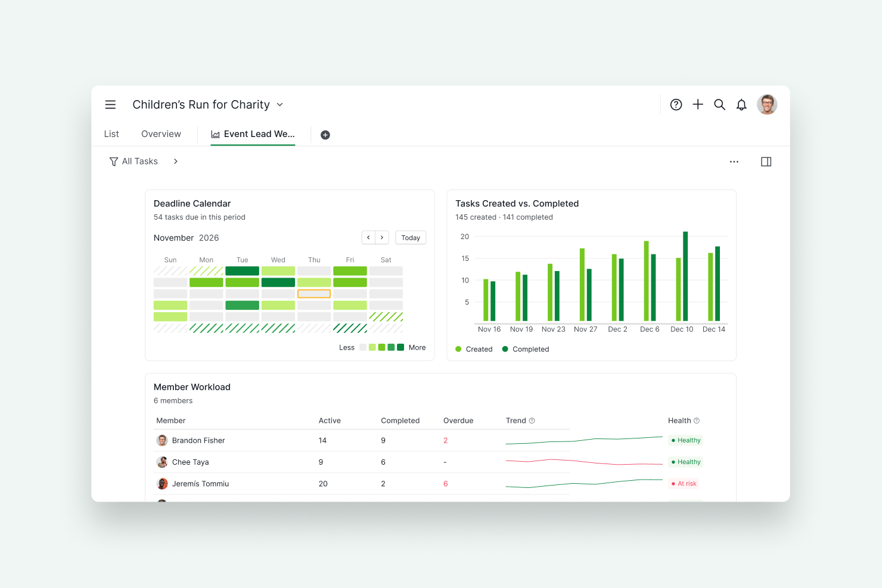882x588 pixels.
Task: Add a new view tab
Action: (325, 135)
